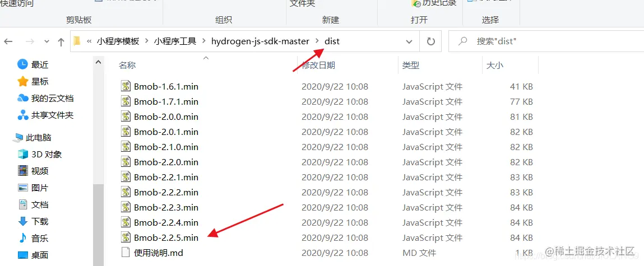Click the 3D 对象 cube icon
The width and height of the screenshot is (644, 266).
coord(22,155)
